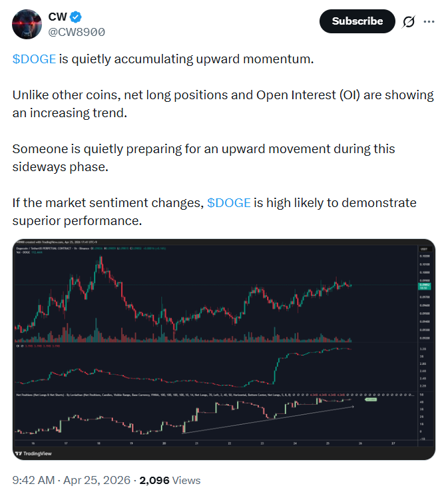Click the second $DOGE cashtag link
The height and width of the screenshot is (492, 448).
point(229,202)
